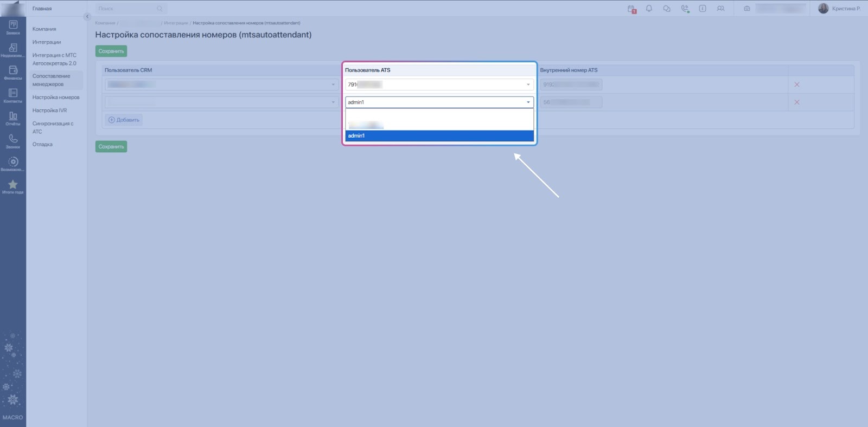Open the Отчёты reports icon
The height and width of the screenshot is (427, 868).
[13, 118]
